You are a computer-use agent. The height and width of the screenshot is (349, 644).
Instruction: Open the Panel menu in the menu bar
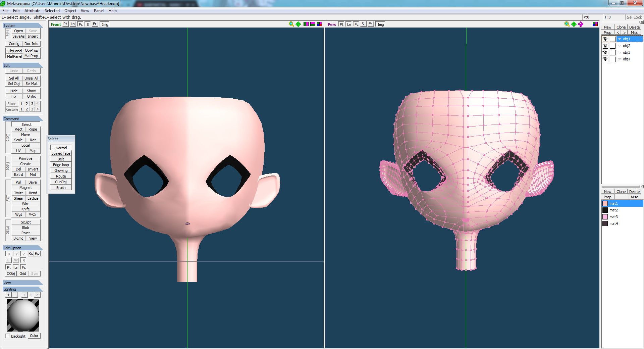(x=99, y=10)
